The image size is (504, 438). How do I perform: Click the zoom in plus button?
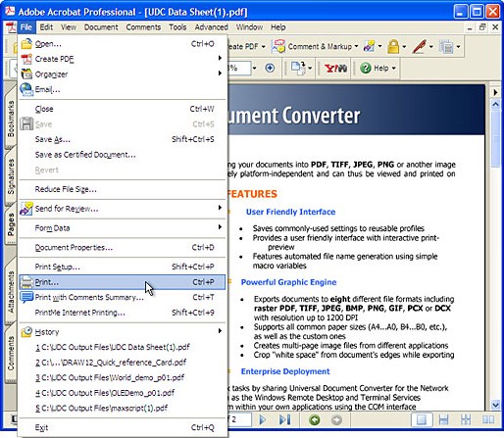coord(270,68)
